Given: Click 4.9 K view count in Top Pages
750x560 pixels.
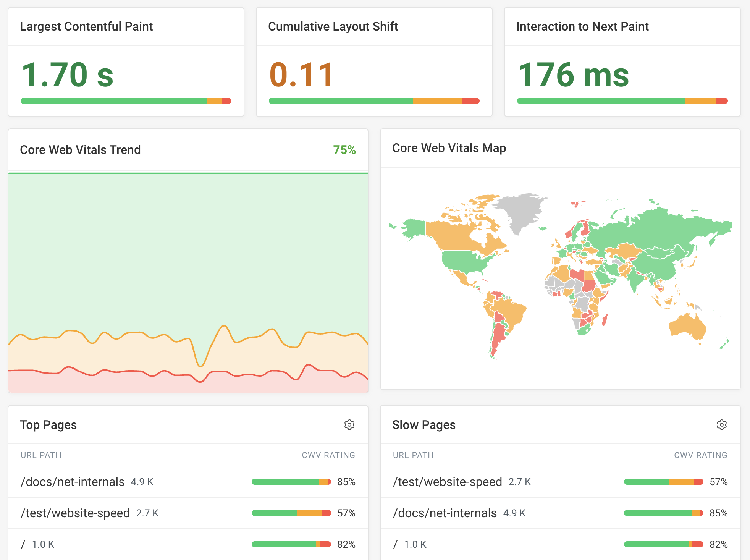Looking at the screenshot, I should pos(142,482).
